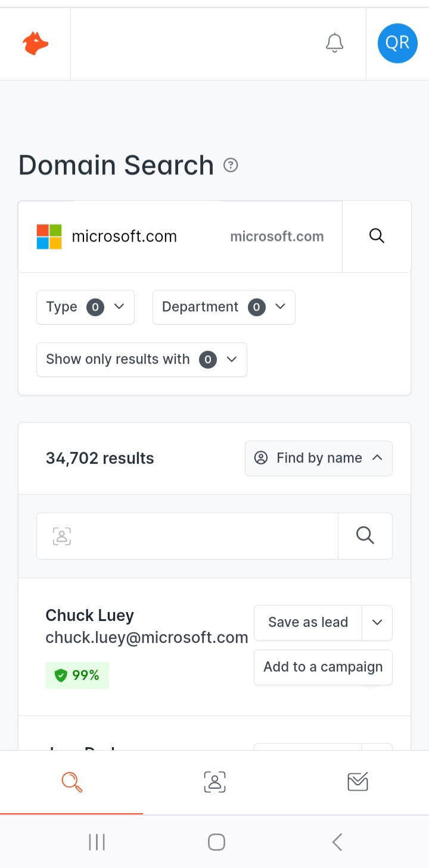Click the microsoft.com domain input
The image size is (429, 868).
181,236
